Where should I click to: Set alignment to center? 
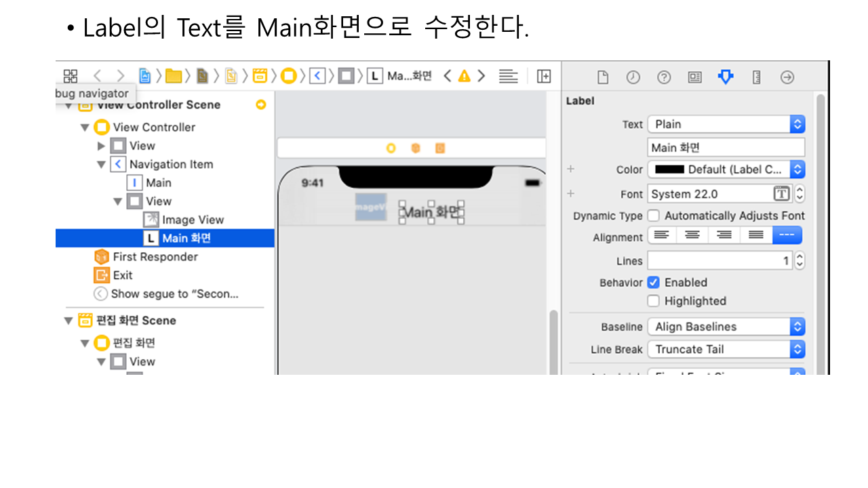tap(692, 235)
